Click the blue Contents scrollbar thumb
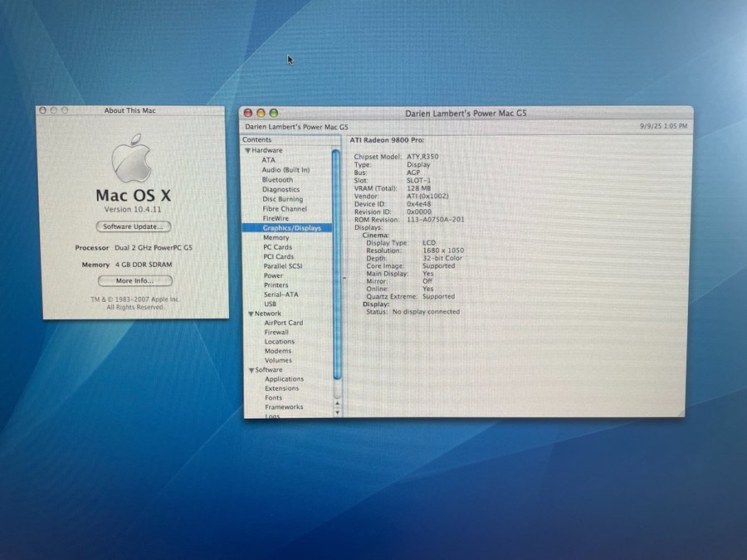Image resolution: width=747 pixels, height=560 pixels. pyautogui.click(x=336, y=265)
